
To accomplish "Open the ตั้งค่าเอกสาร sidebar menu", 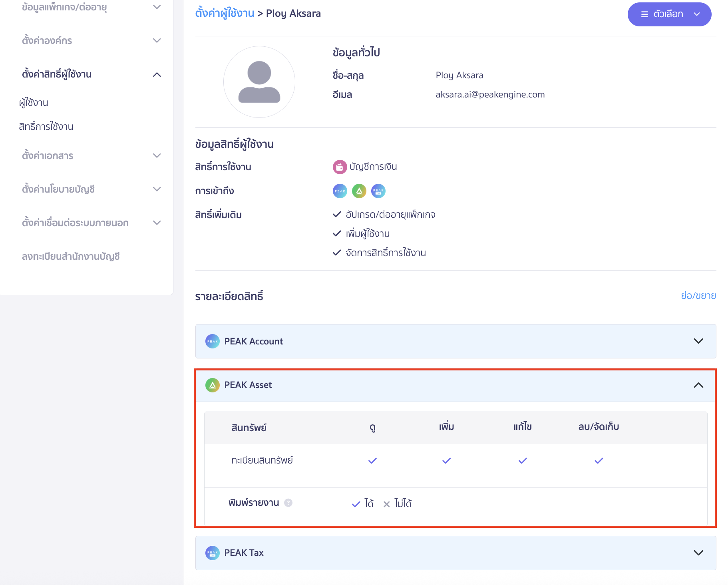I will [48, 156].
